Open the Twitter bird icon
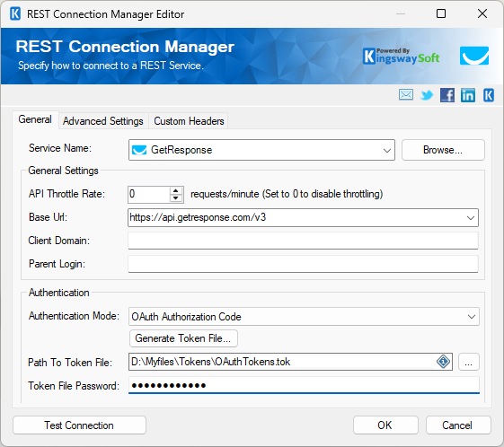This screenshot has height=447, width=504. (427, 95)
